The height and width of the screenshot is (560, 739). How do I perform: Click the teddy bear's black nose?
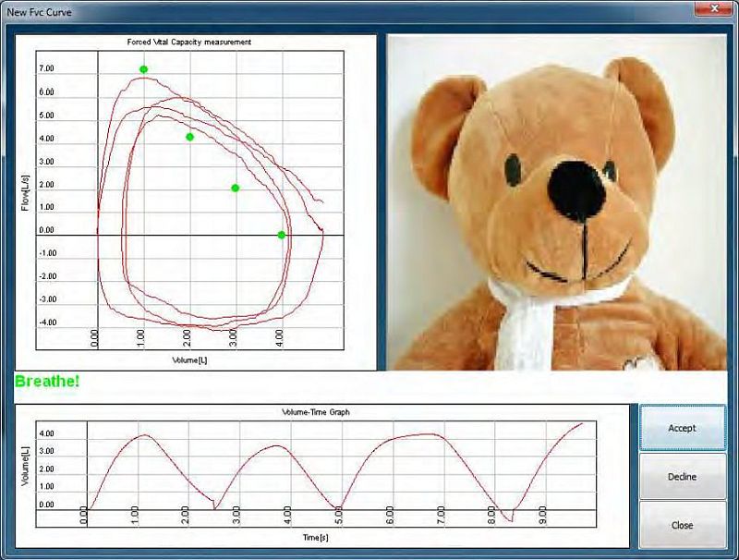(575, 189)
